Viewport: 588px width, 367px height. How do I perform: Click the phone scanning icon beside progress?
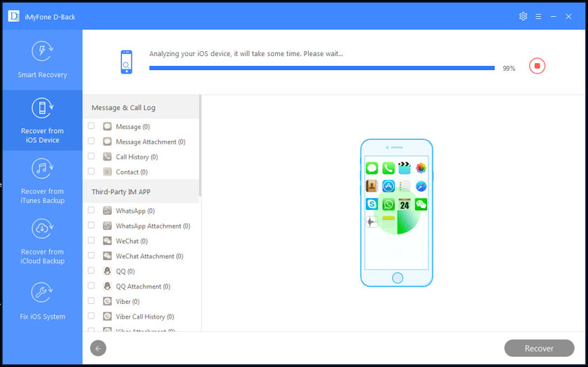(126, 62)
